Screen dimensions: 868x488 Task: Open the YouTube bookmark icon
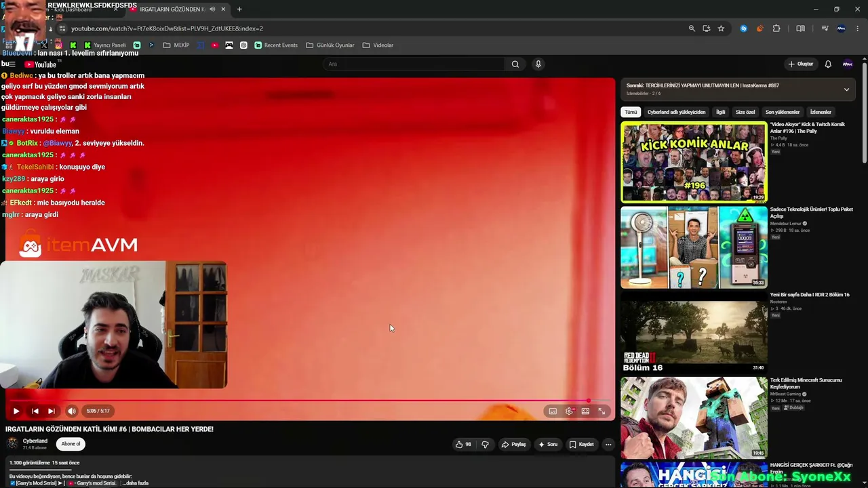pos(215,45)
